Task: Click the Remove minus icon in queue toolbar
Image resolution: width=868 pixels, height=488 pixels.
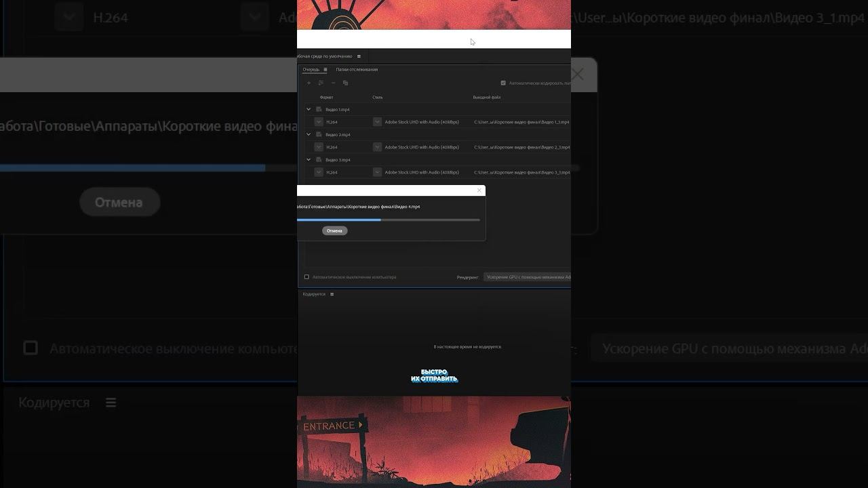Action: 333,83
